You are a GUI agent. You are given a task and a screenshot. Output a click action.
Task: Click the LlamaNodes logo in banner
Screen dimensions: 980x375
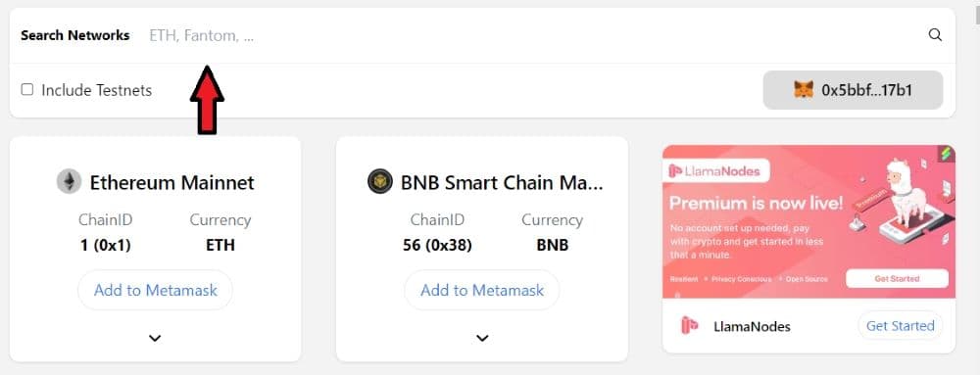pos(716,170)
